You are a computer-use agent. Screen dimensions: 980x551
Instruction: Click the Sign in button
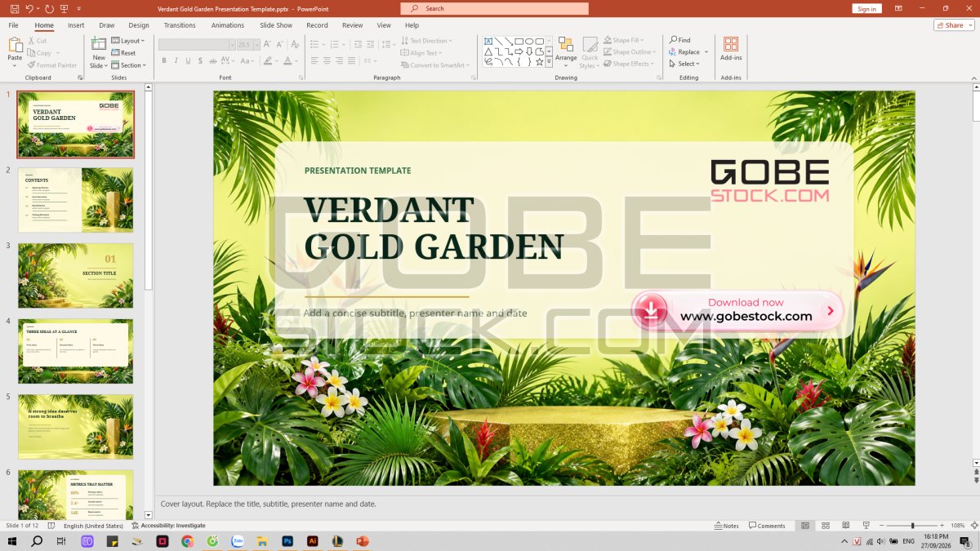point(866,8)
